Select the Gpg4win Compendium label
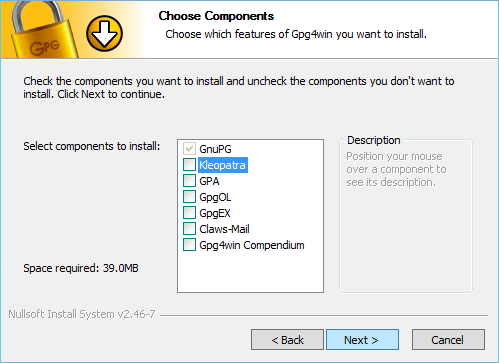Image resolution: width=499 pixels, height=363 pixels. (x=252, y=245)
